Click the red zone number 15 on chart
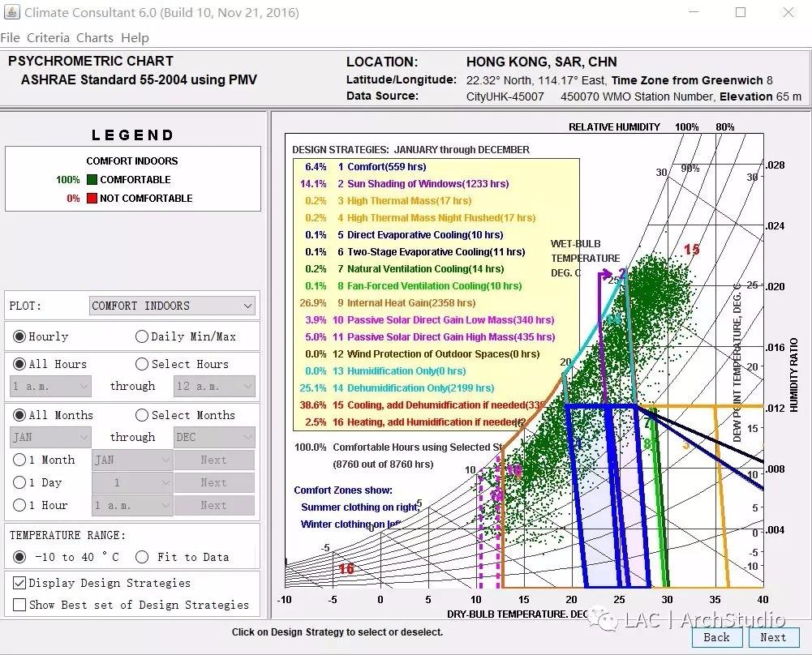The height and width of the screenshot is (655, 812). coord(691,250)
